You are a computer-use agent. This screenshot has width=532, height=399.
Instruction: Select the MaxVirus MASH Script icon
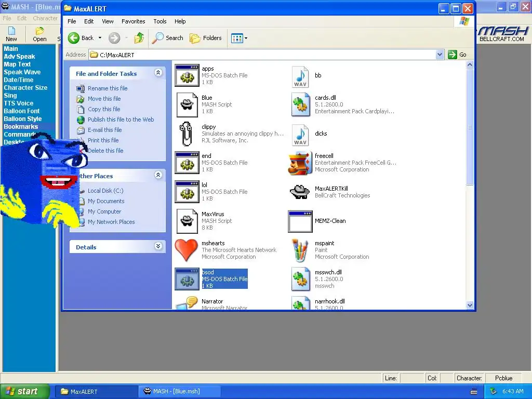click(187, 221)
